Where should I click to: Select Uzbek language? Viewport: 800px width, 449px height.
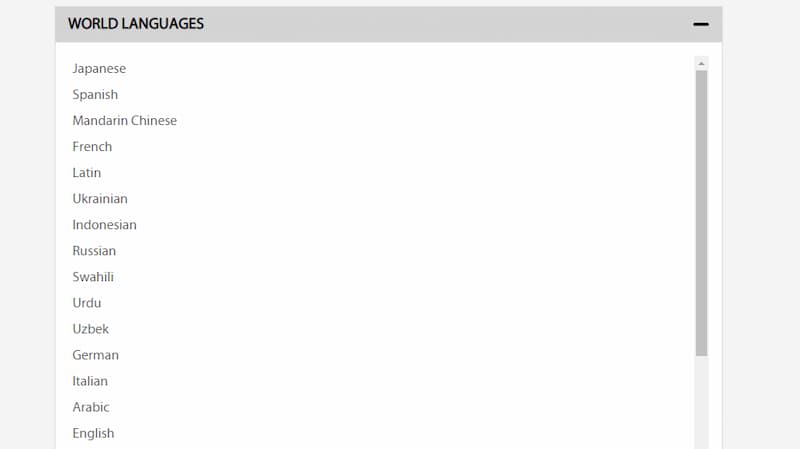pos(90,329)
